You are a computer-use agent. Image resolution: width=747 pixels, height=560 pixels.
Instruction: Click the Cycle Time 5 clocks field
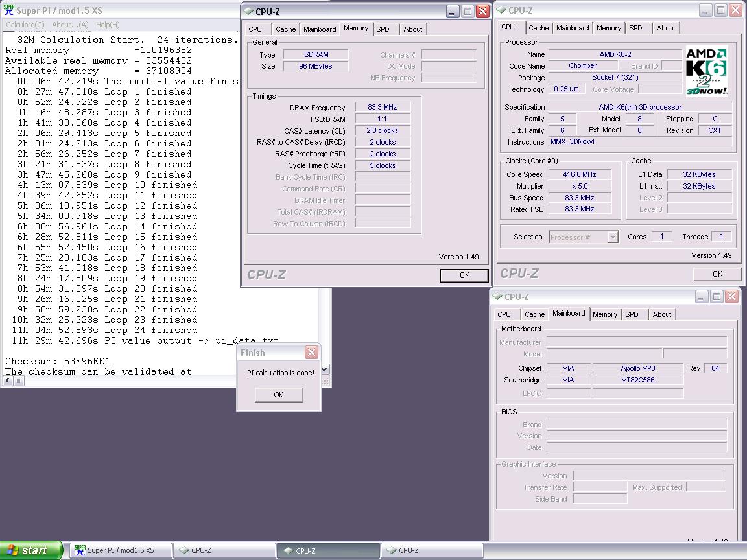coord(383,166)
